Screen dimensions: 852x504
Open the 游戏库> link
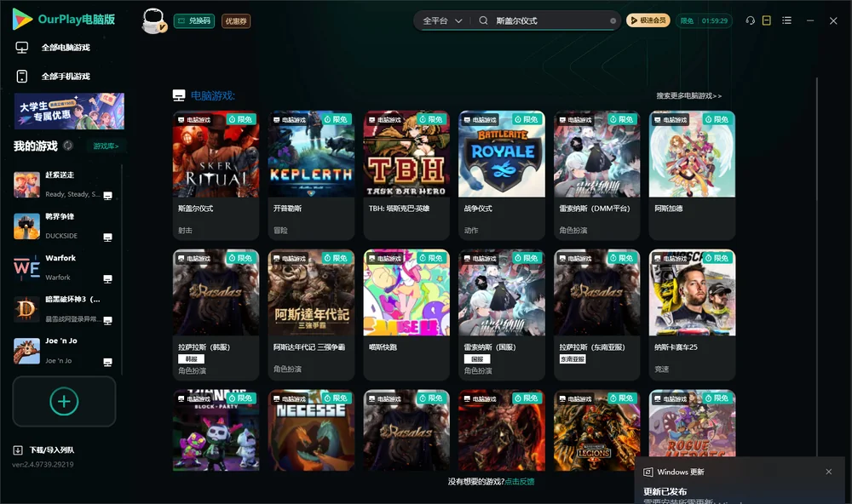[x=106, y=146]
